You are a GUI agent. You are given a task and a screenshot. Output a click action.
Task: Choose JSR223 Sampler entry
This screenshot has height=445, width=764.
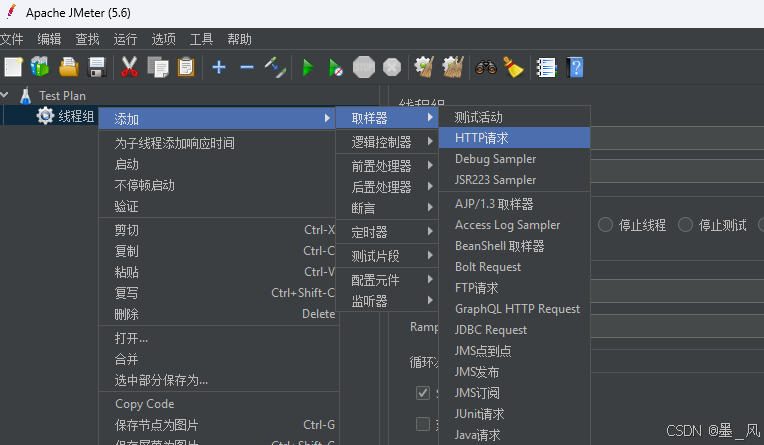point(515,180)
